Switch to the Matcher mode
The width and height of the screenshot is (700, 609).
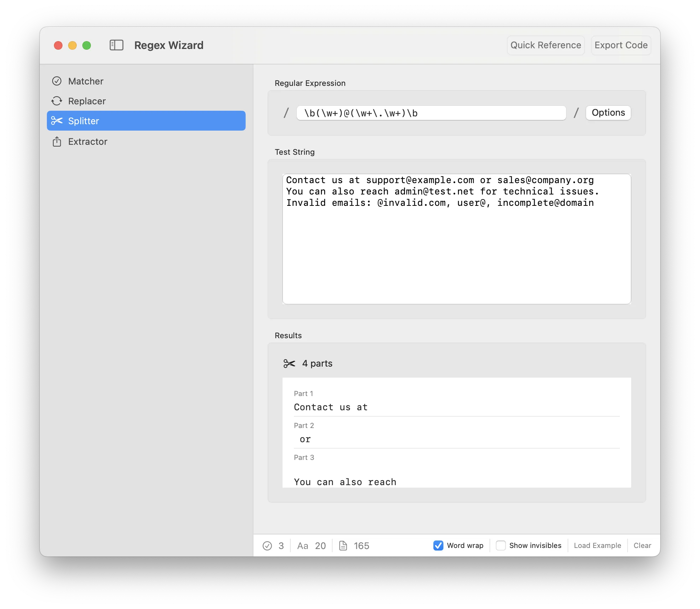(86, 81)
